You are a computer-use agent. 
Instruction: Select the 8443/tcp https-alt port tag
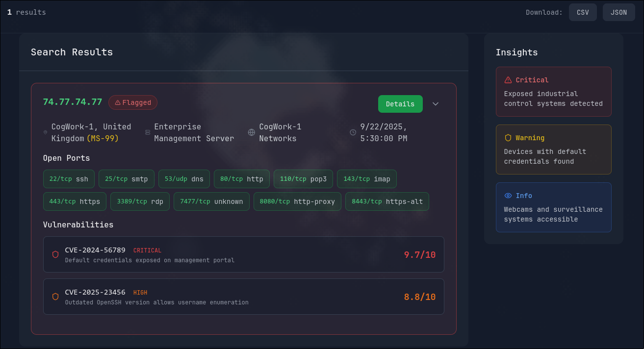point(387,201)
